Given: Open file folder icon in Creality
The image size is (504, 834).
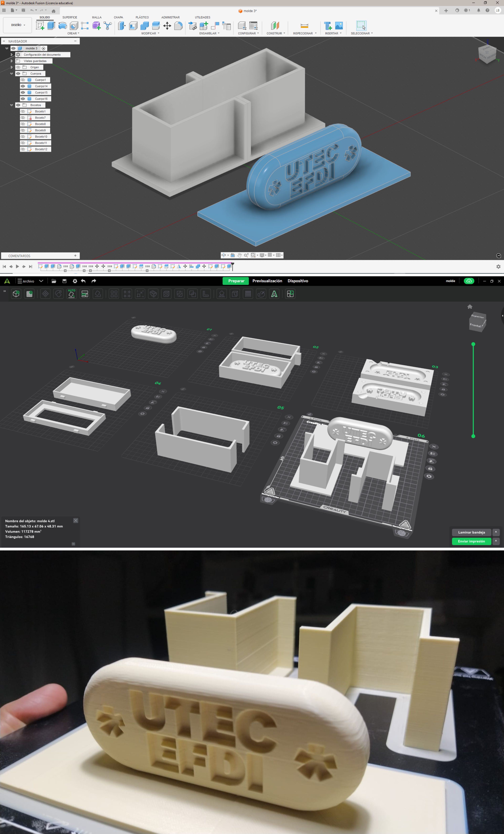Looking at the screenshot, I should coord(54,281).
